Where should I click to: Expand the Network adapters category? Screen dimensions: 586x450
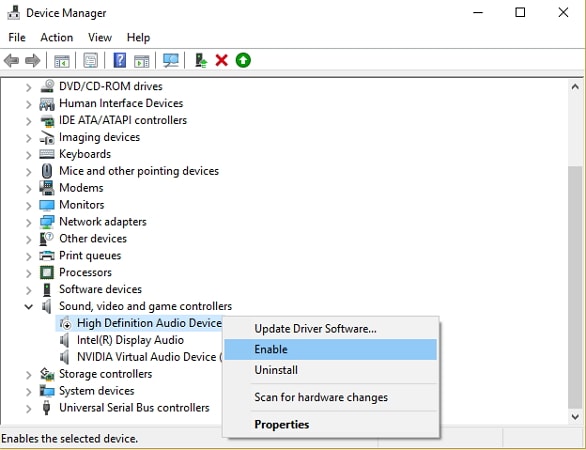(28, 222)
